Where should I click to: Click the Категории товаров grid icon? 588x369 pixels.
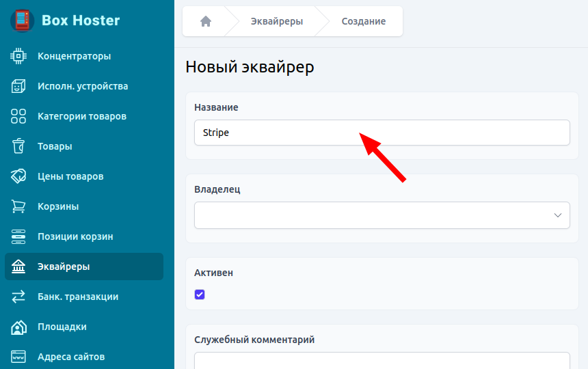[x=18, y=116]
